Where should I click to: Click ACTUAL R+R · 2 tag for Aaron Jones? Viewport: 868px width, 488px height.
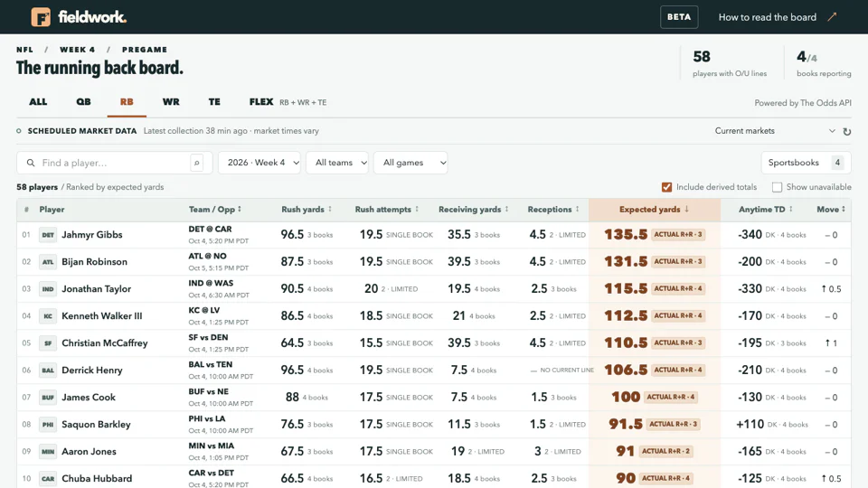coord(666,452)
